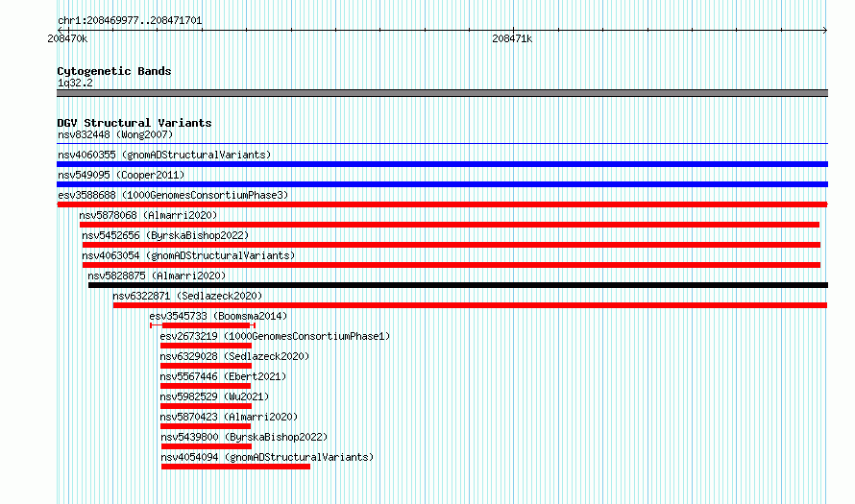Click the right arrow at ruler end
Image resolution: width=855 pixels, height=504 pixels.
(824, 30)
